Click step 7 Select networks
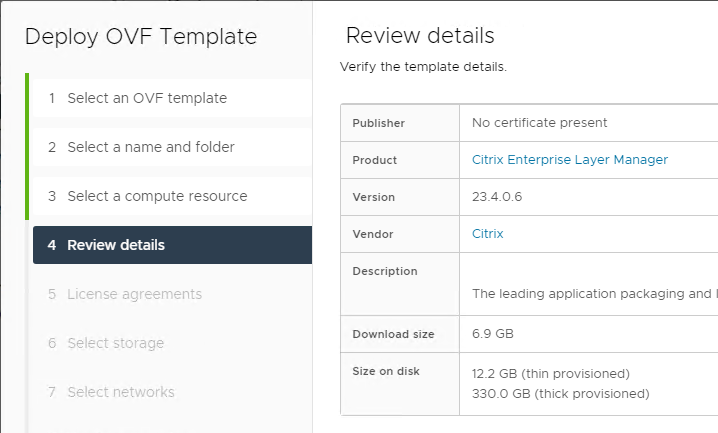This screenshot has width=718, height=433. 172,392
